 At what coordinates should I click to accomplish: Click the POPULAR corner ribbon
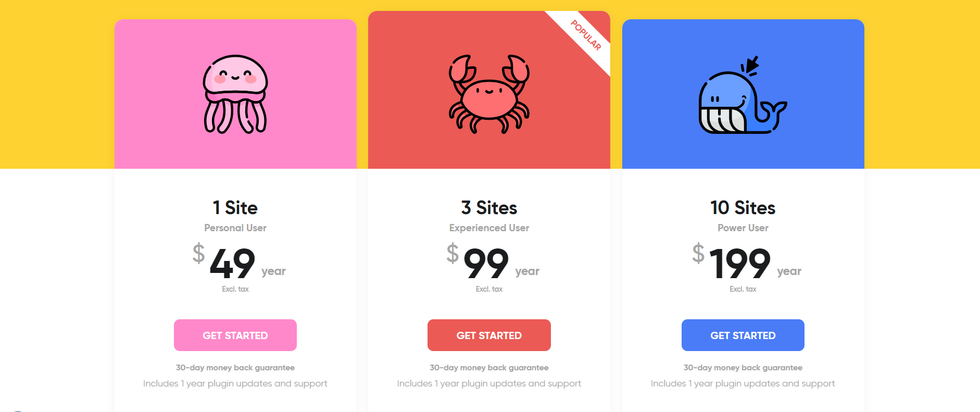pos(586,35)
